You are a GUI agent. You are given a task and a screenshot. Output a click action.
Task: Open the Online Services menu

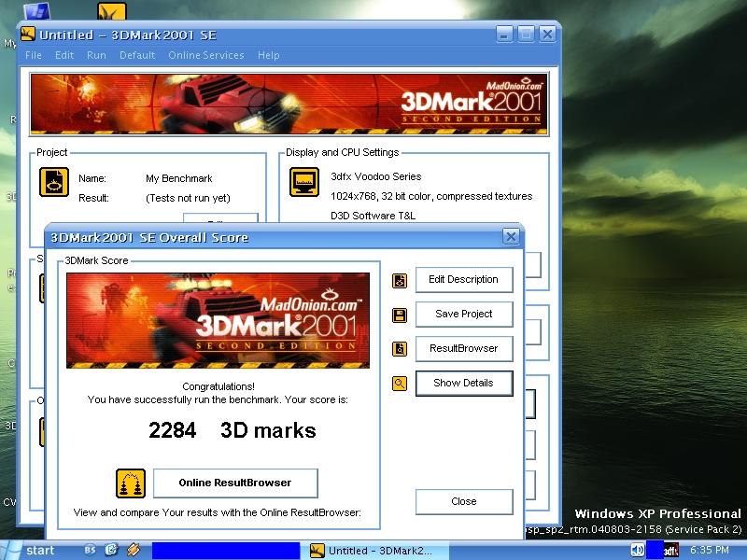[x=206, y=55]
